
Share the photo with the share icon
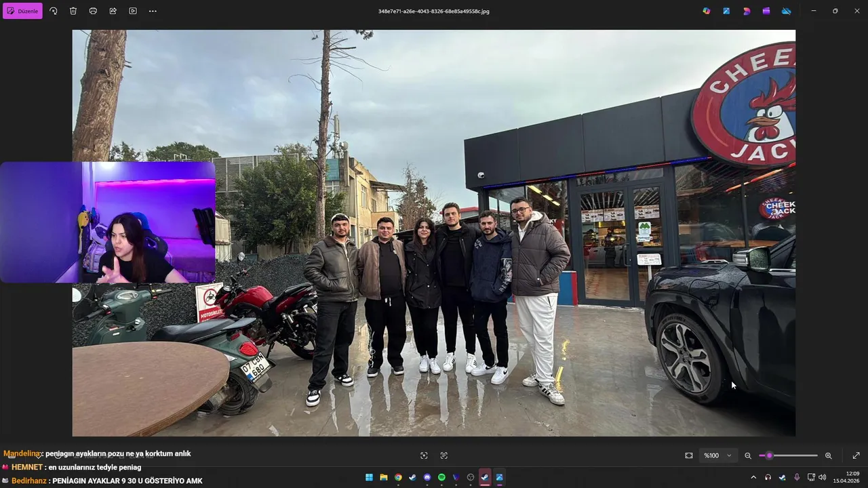[x=113, y=11]
